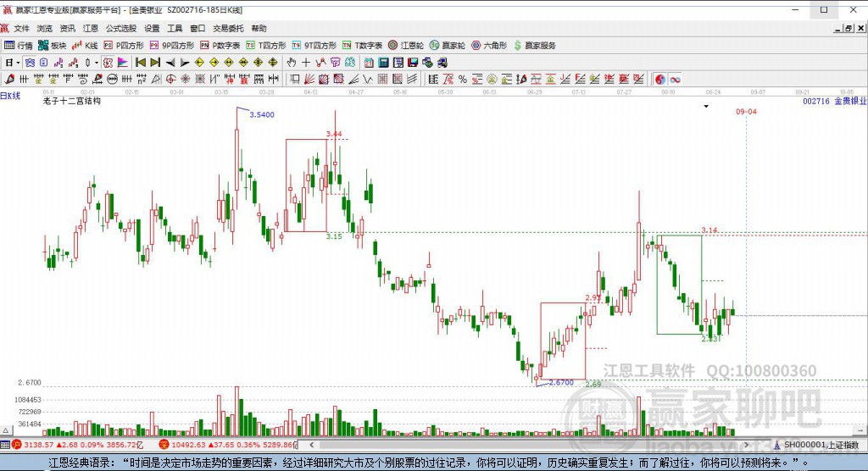Open the 六角形 hexagon tool
This screenshot has height=471, width=868.
pos(489,46)
